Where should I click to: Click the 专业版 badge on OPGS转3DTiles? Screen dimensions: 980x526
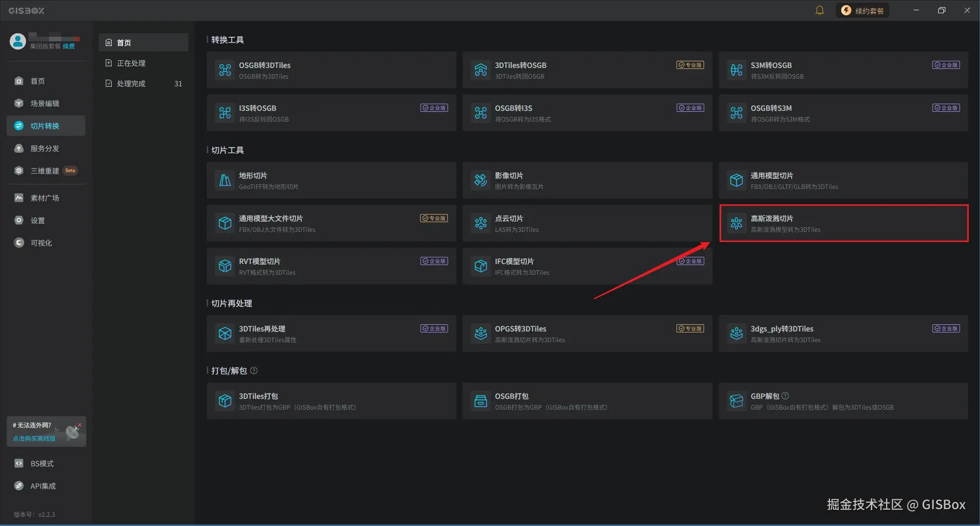click(690, 328)
